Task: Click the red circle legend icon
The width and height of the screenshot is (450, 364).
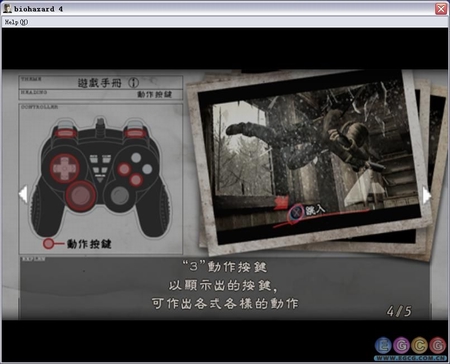Action: [x=49, y=244]
